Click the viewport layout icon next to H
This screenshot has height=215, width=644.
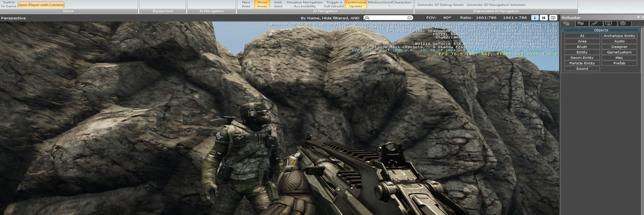pyautogui.click(x=553, y=18)
